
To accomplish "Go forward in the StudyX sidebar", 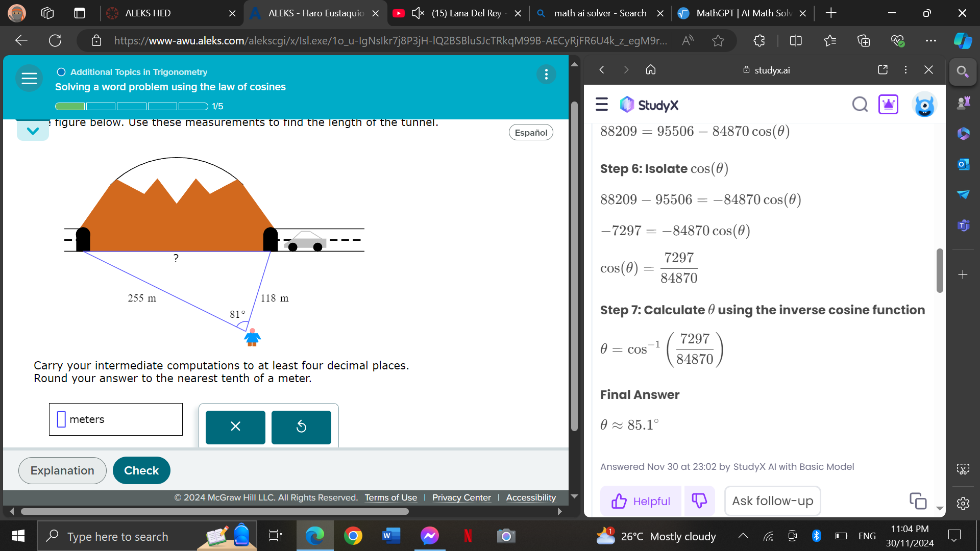I will [x=626, y=70].
